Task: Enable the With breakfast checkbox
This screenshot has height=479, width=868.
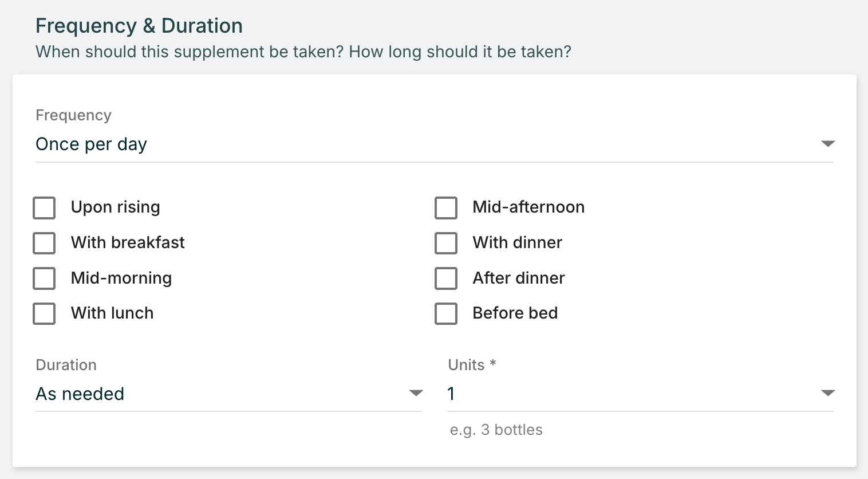Action: tap(44, 243)
